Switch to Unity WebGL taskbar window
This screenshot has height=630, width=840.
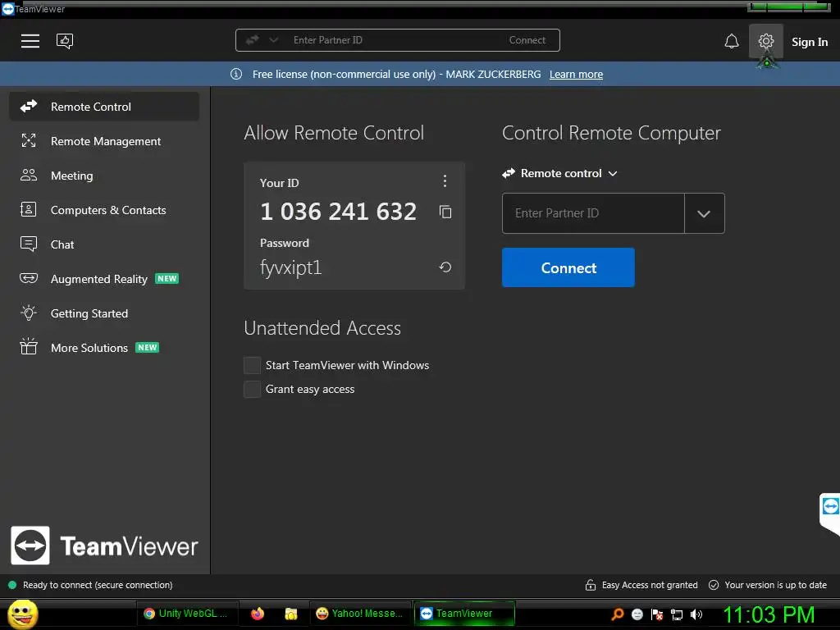point(187,614)
